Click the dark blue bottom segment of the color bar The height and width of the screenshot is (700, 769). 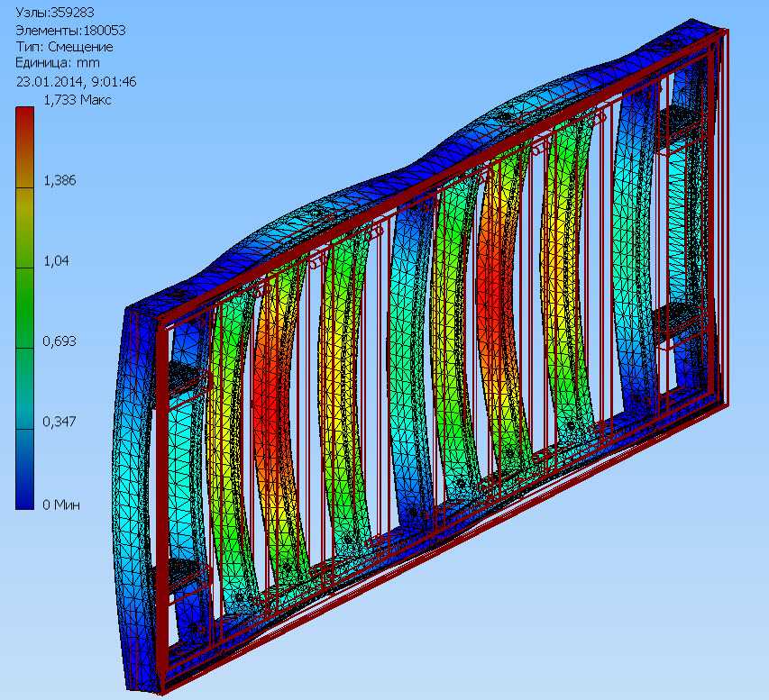[24, 469]
